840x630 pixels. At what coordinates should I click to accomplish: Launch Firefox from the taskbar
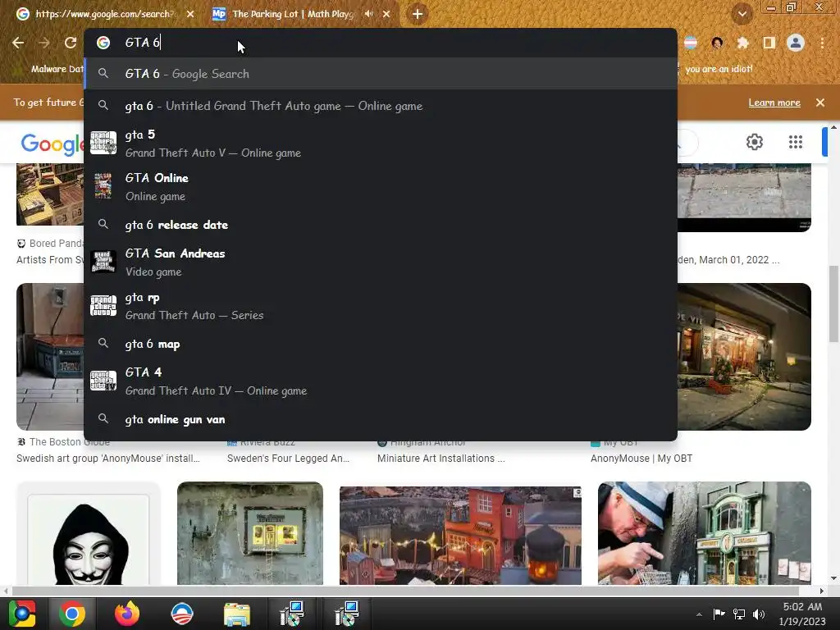127,614
